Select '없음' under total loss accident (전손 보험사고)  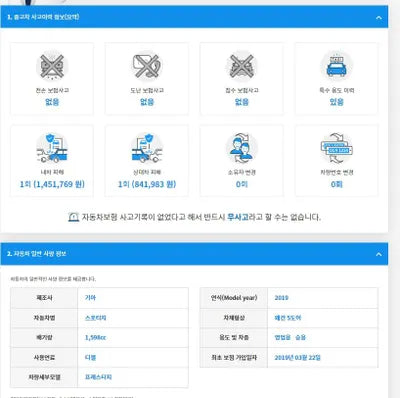coord(52,102)
